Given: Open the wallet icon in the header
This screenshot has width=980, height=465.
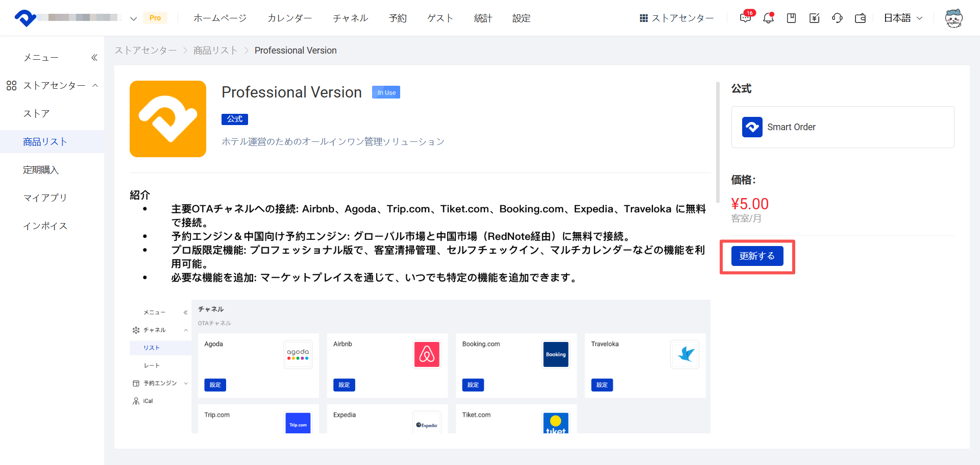Looking at the screenshot, I should coord(860,18).
